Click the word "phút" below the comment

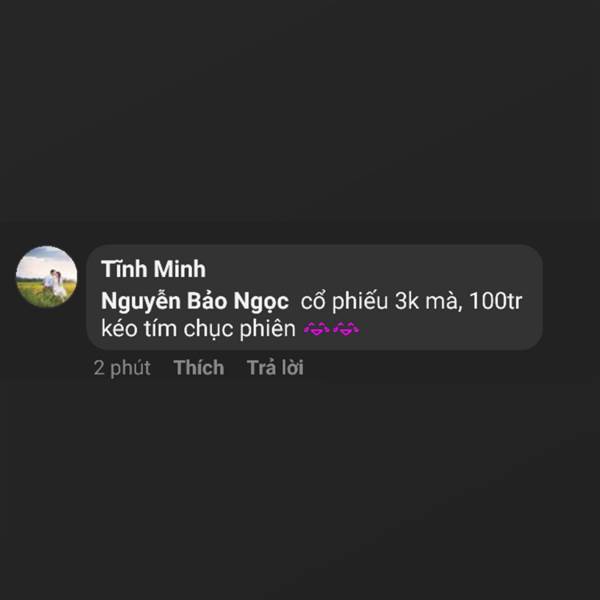130,368
